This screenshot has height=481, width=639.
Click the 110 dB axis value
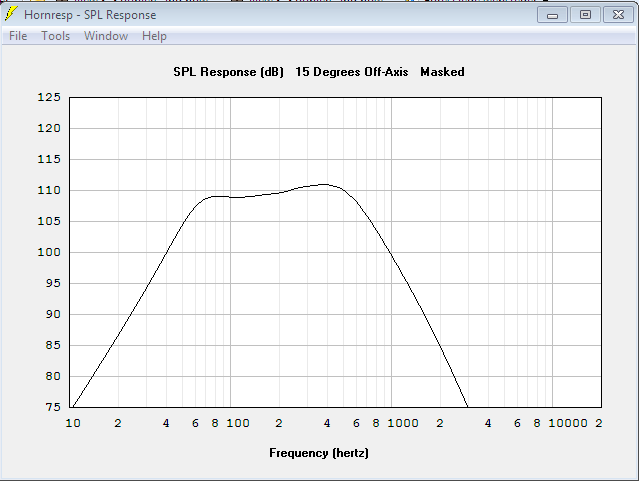point(49,190)
